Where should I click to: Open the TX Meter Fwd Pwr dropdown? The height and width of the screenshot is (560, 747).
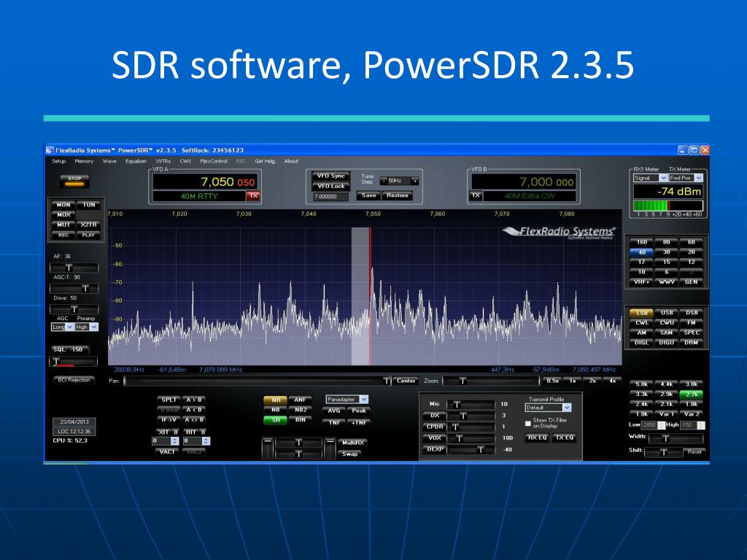coord(686,178)
